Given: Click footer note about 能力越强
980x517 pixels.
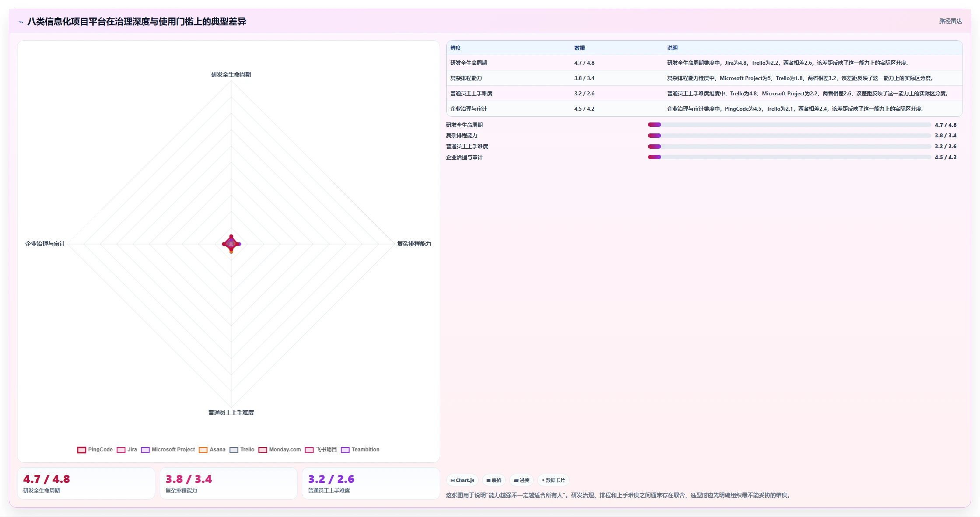Looking at the screenshot, I should tap(619, 495).
